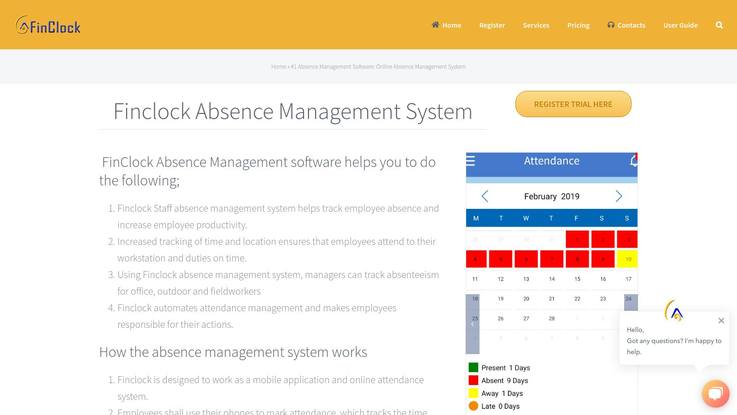
Task: Click 'Late 0 Days' legend text
Action: click(500, 406)
